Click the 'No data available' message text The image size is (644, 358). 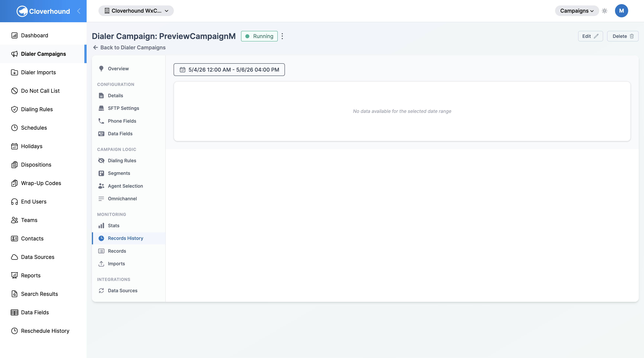(x=402, y=111)
